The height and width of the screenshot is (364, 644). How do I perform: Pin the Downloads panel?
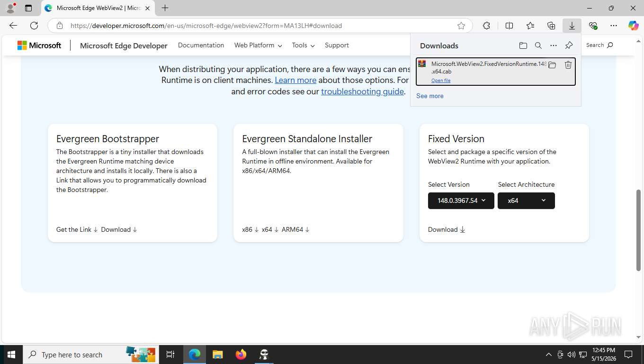[569, 45]
